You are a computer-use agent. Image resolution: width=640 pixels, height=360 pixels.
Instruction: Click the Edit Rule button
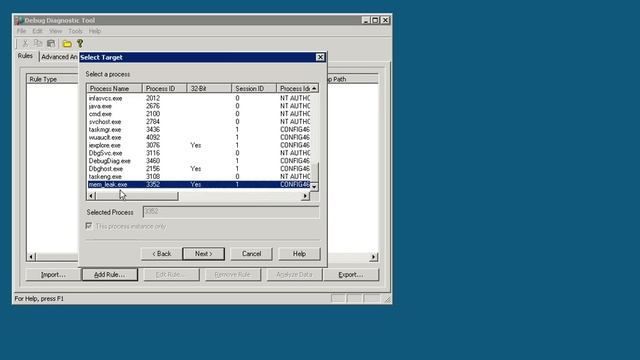[x=171, y=275]
